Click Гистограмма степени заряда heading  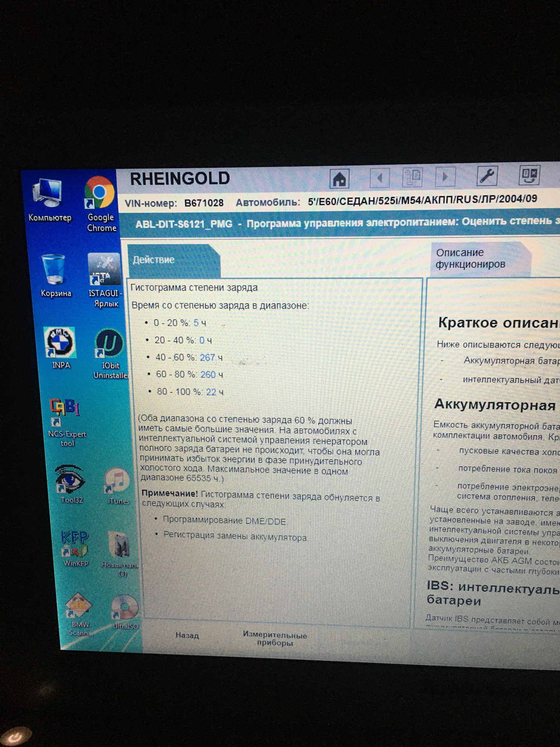pyautogui.click(x=194, y=288)
